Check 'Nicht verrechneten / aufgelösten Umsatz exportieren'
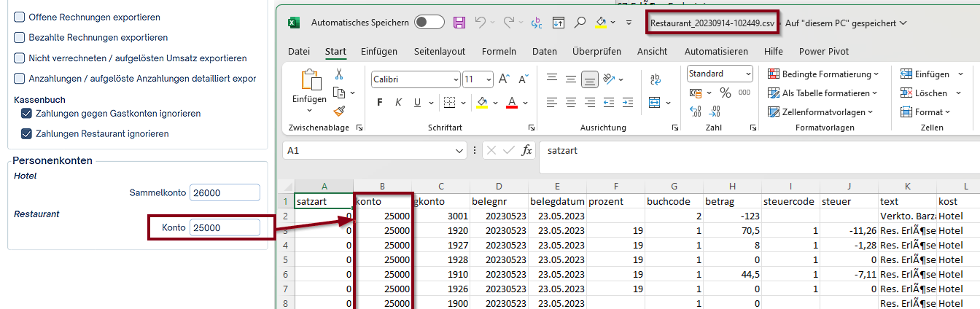 coord(20,58)
